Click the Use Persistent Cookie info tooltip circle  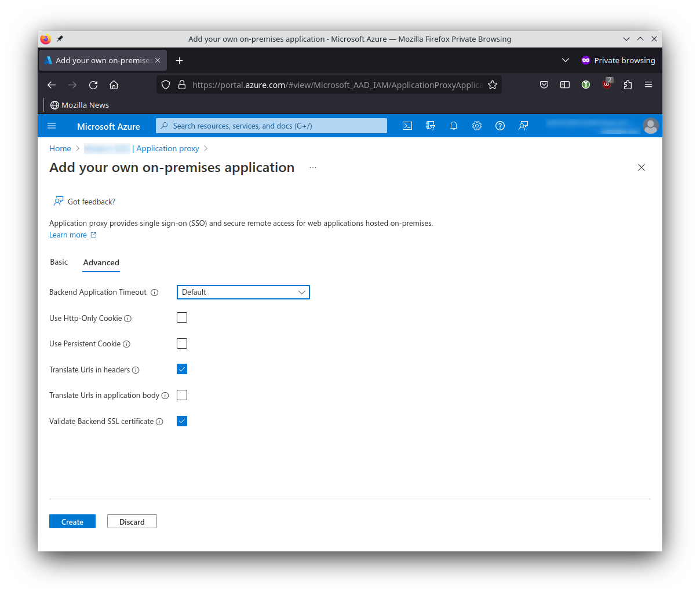click(x=128, y=343)
